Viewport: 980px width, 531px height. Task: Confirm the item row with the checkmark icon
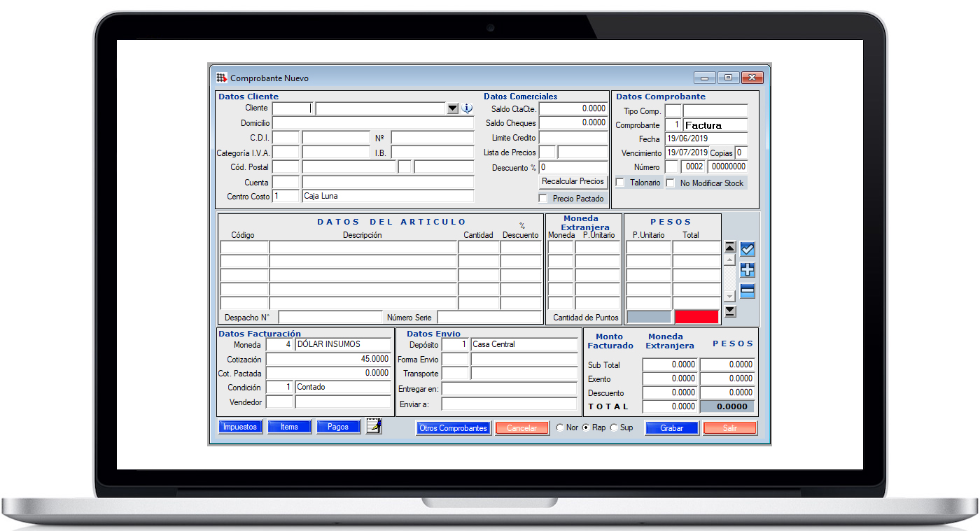coord(748,249)
